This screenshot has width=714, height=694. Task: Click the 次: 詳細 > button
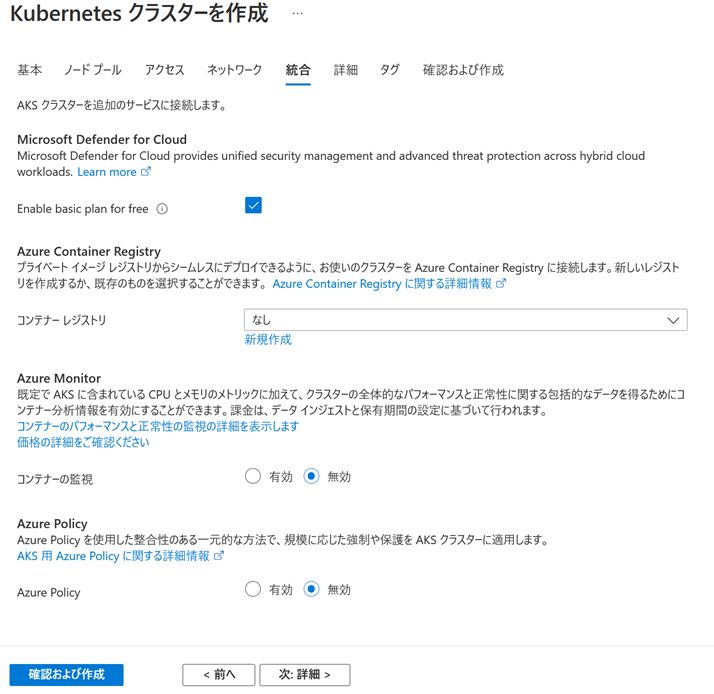305,674
